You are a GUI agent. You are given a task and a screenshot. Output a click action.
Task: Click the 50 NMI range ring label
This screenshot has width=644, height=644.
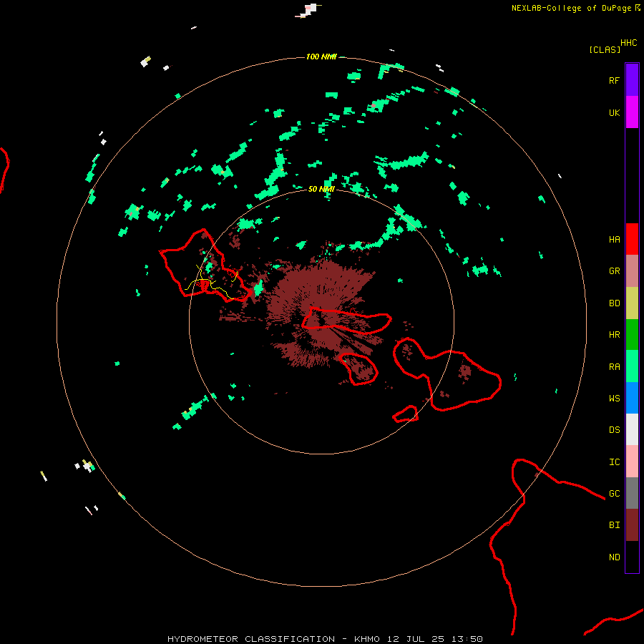pos(321,190)
